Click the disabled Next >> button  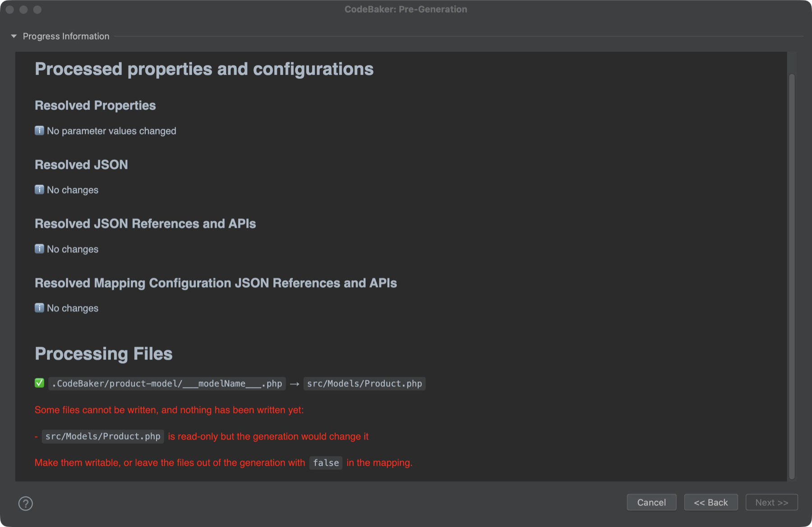tap(771, 502)
